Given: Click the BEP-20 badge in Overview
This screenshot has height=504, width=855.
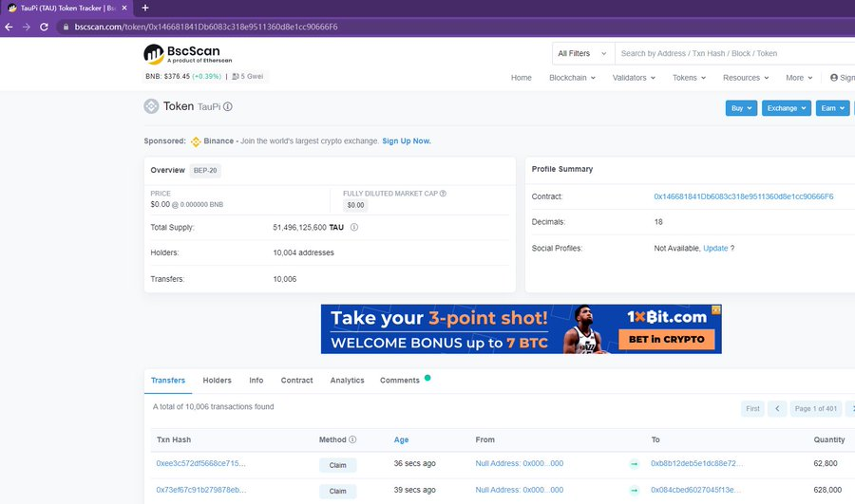Looking at the screenshot, I should pyautogui.click(x=205, y=171).
